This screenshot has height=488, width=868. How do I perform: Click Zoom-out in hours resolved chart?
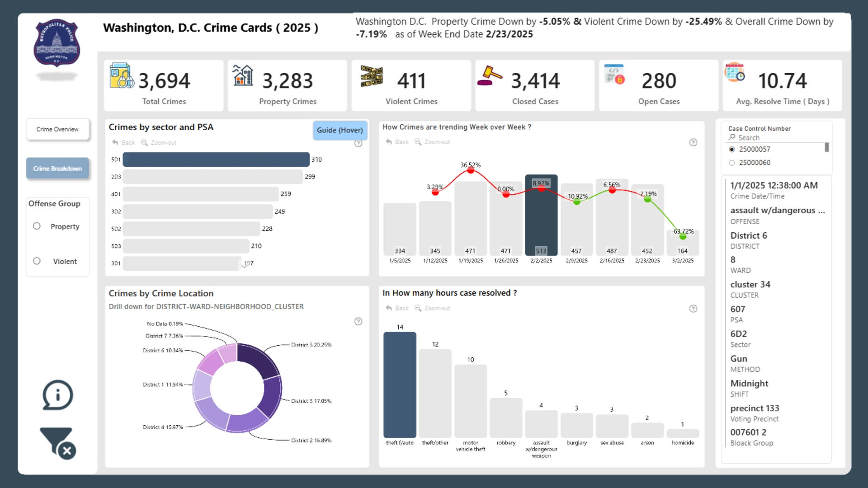point(432,308)
